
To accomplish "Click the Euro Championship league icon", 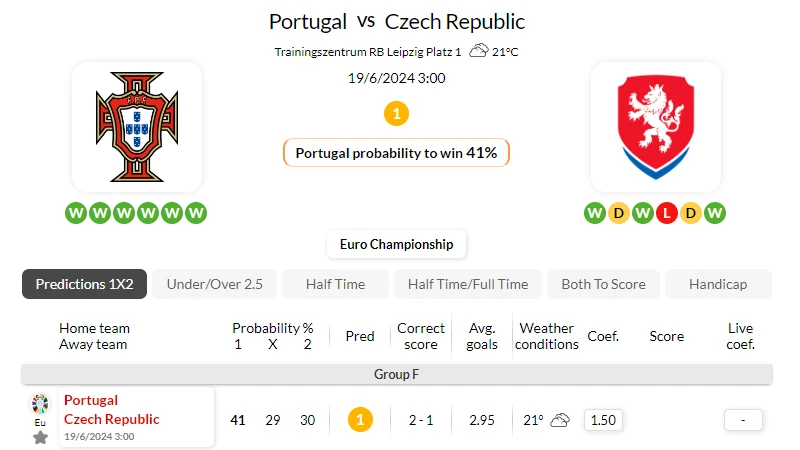I will [40, 404].
